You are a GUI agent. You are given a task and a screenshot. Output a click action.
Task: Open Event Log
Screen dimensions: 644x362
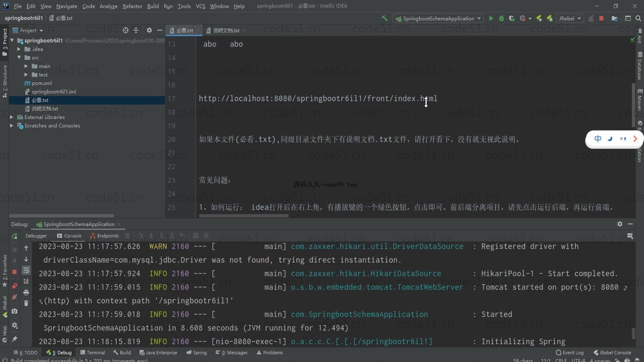(570, 352)
